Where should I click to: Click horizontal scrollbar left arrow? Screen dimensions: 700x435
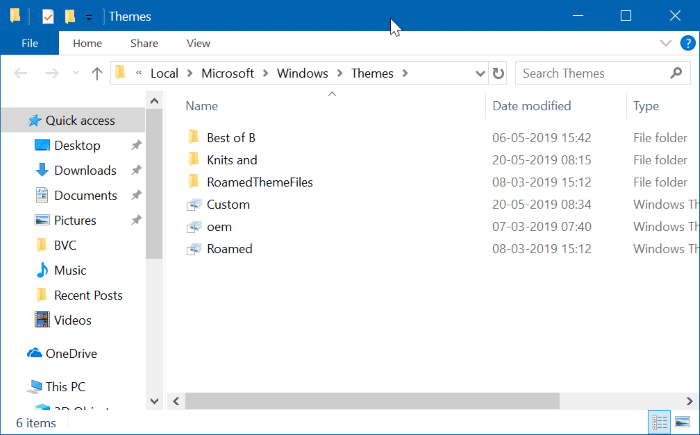[x=176, y=401]
